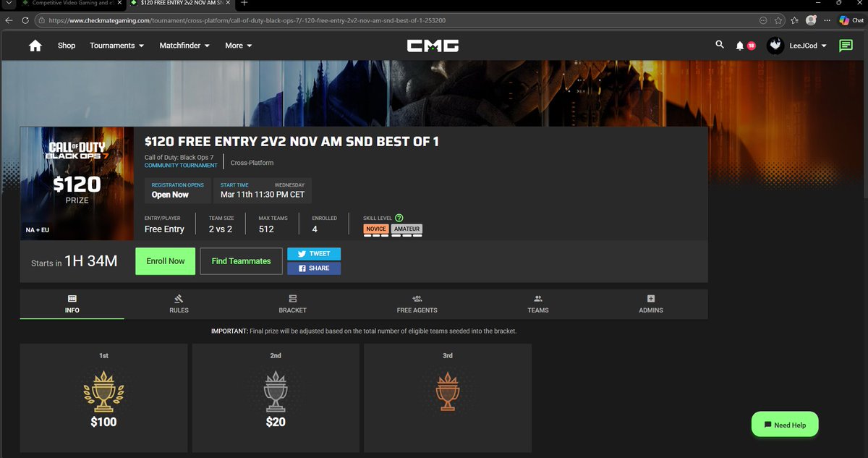
Task: Click the 'Free Entry' entry value
Action: point(164,229)
